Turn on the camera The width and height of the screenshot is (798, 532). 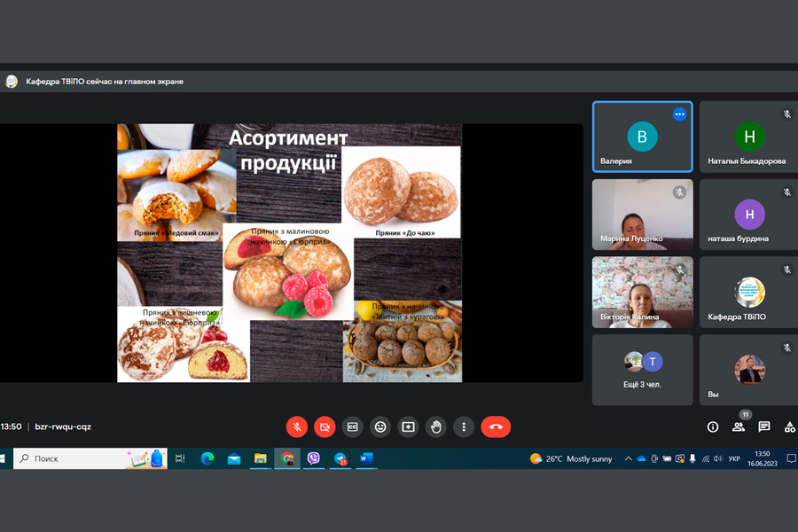coord(325,426)
